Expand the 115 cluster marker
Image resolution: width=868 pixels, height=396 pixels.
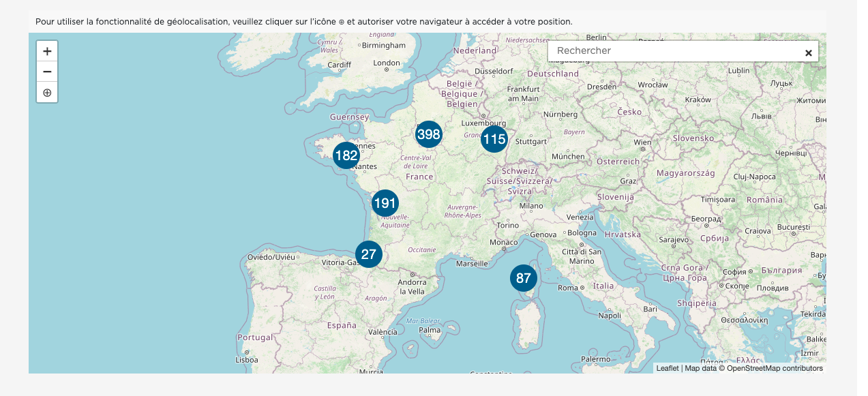(494, 140)
